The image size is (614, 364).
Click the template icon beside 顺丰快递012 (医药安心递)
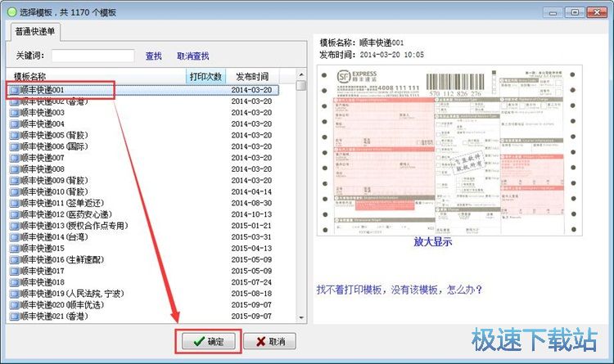coord(15,215)
